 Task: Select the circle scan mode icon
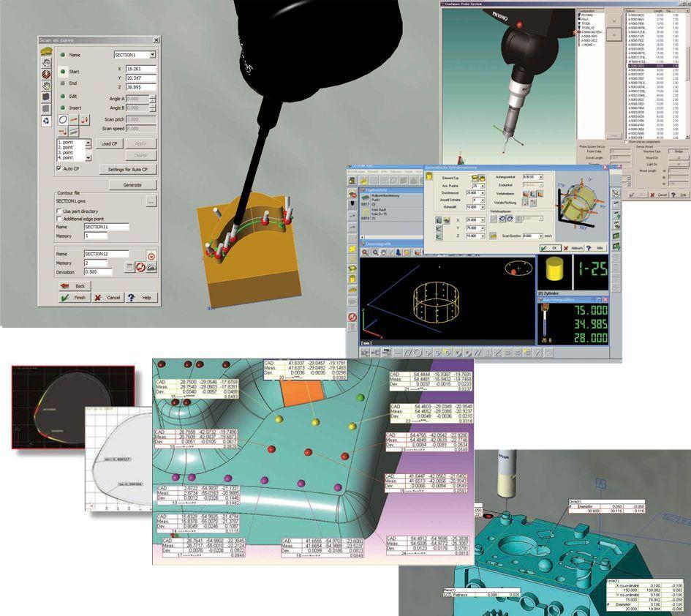click(63, 120)
